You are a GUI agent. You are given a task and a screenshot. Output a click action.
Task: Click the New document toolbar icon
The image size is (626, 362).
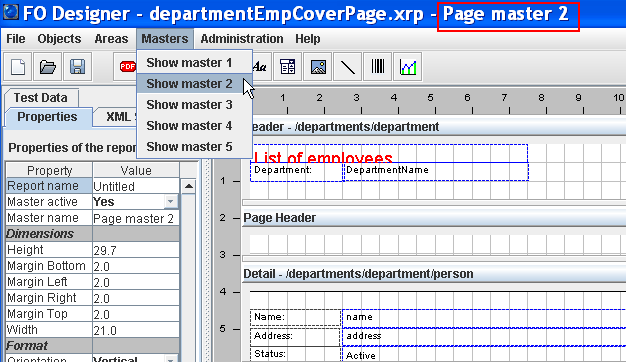click(x=18, y=67)
